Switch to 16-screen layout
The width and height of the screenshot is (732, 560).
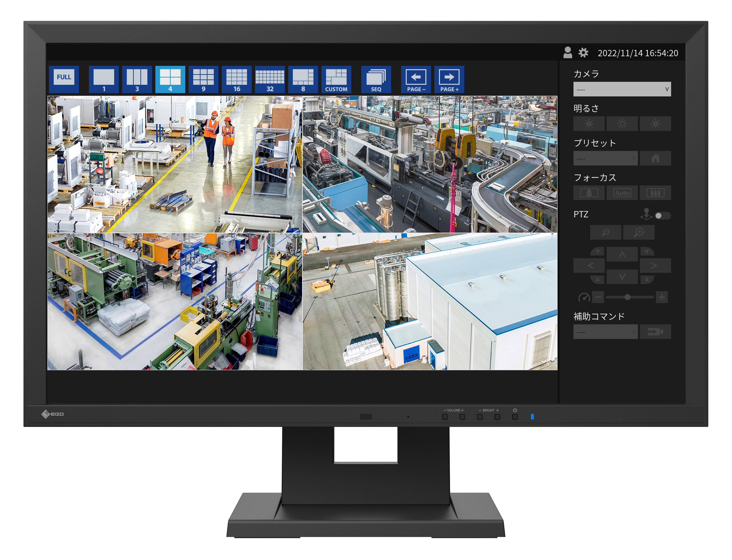(x=237, y=79)
